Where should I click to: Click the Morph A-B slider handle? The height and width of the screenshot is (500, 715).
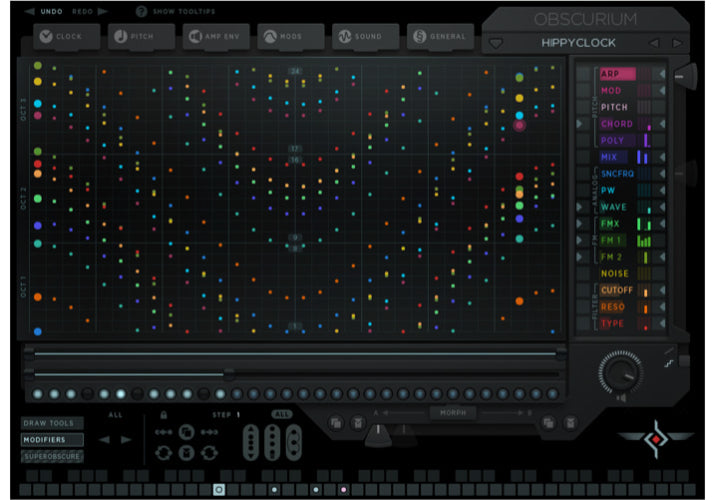(379, 432)
